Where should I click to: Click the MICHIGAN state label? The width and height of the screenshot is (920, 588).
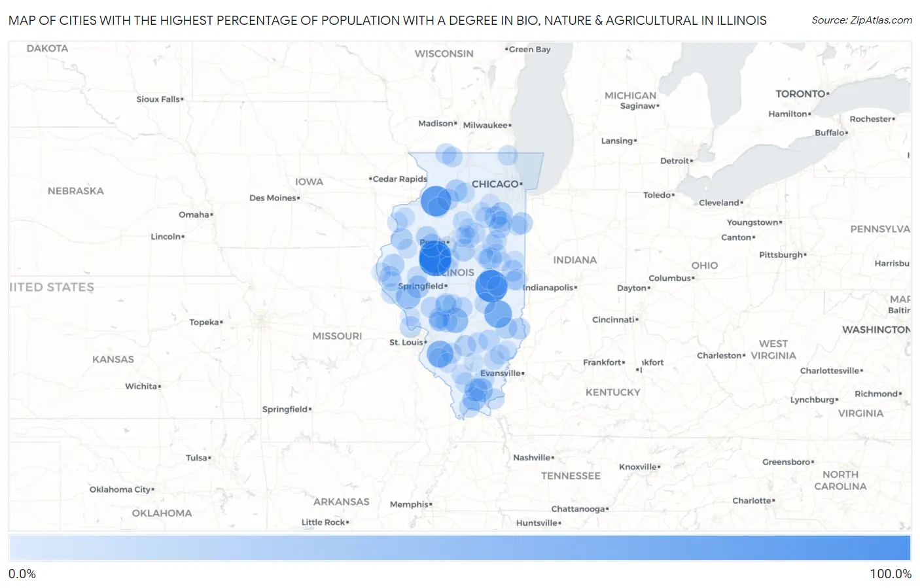click(630, 95)
